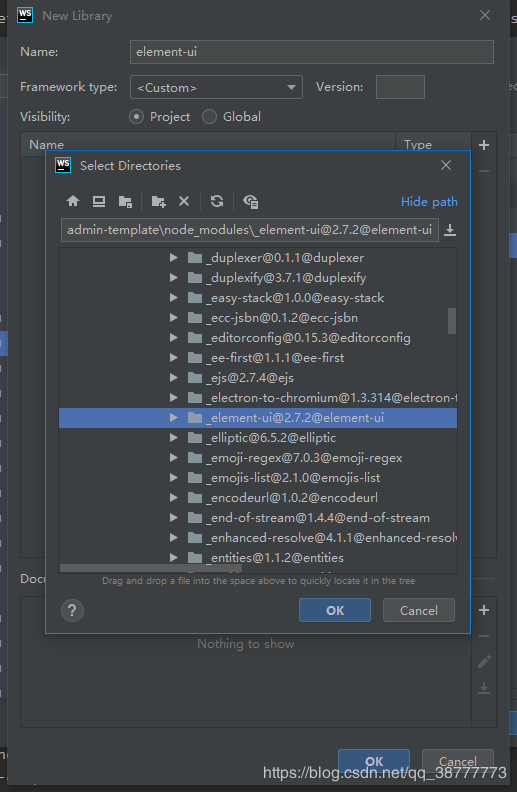
Task: Click the directory path text field
Action: 249,230
